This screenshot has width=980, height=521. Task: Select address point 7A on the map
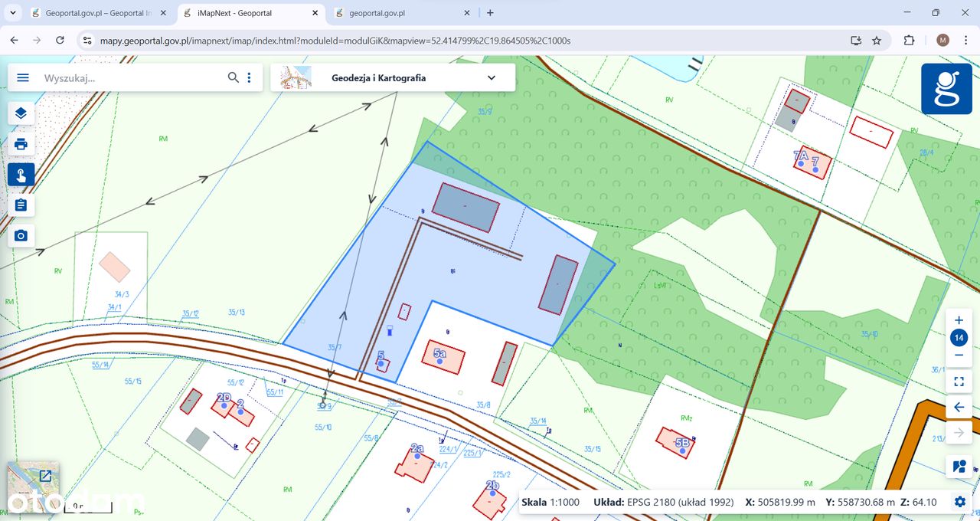[x=801, y=162]
